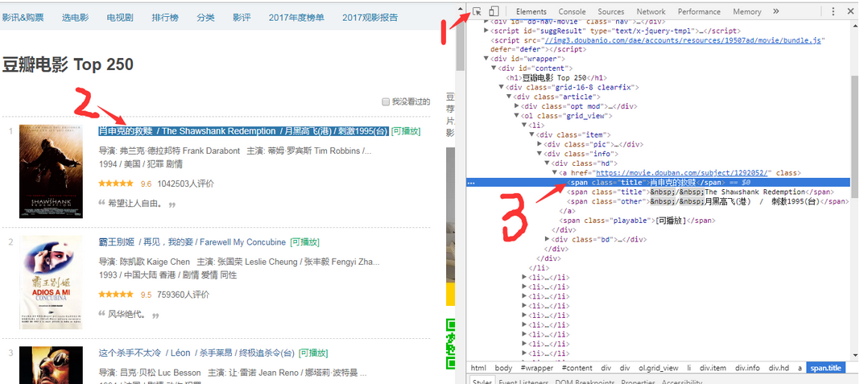Open the Sources tab
The image size is (868, 384).
[610, 11]
